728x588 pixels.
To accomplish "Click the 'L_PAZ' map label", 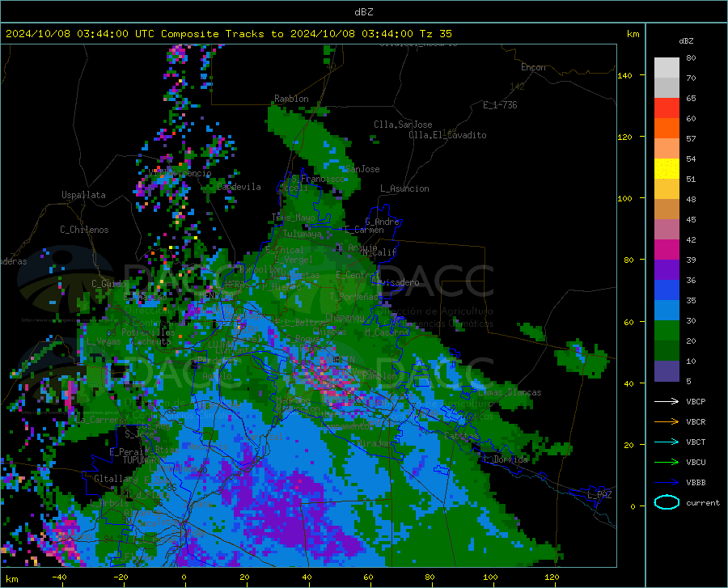I will (599, 495).
